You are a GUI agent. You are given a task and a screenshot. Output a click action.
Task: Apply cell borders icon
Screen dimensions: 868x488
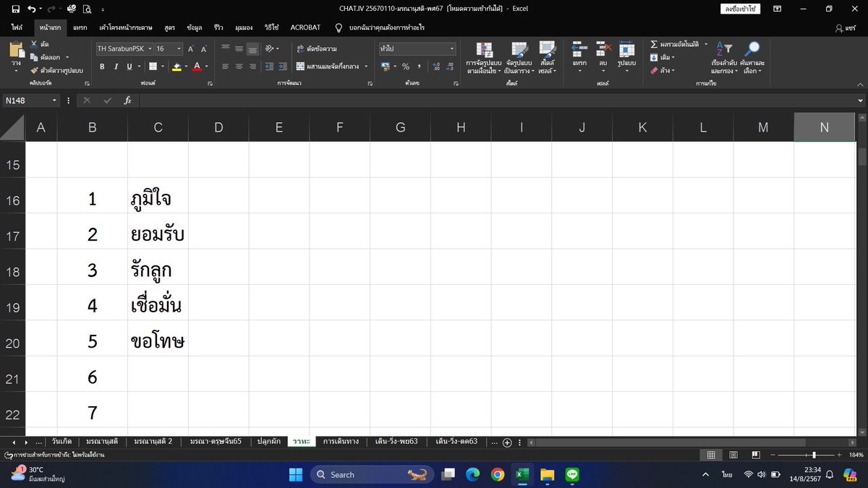(153, 67)
